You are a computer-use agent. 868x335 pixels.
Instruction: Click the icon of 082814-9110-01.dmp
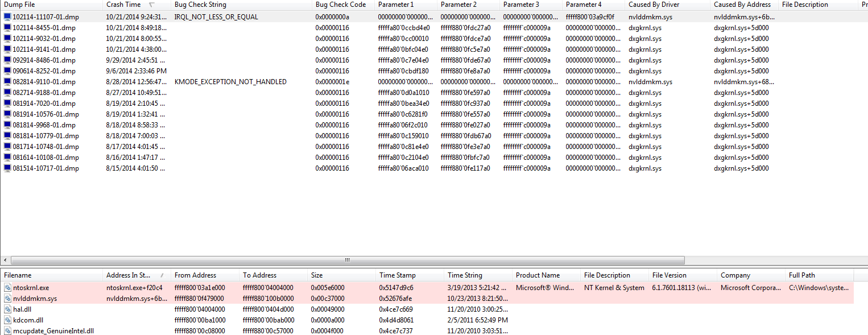click(7, 82)
